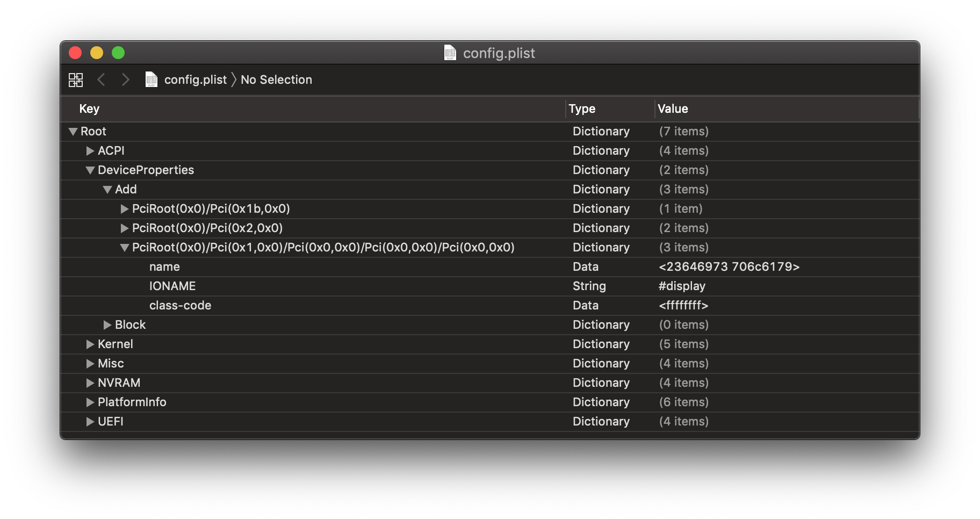Click (1 item) value of Pci(0x1b,0x0)
Image resolution: width=980 pixels, height=519 pixels.
click(681, 209)
